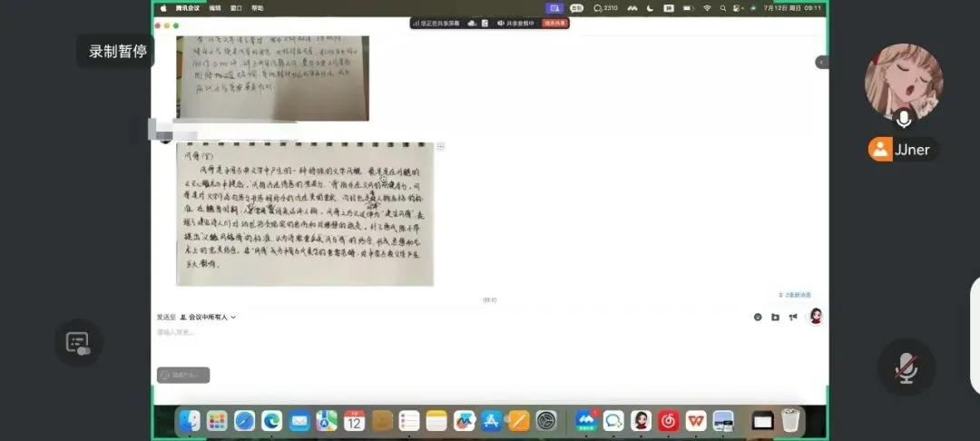The image size is (980, 441).
Task: Click JJner's anime avatar picture
Action: point(904,82)
